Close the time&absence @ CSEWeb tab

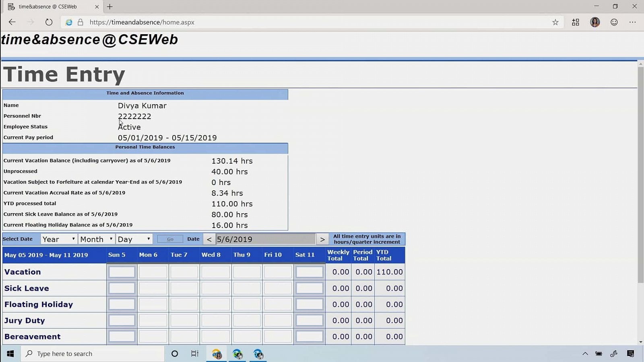(x=97, y=7)
